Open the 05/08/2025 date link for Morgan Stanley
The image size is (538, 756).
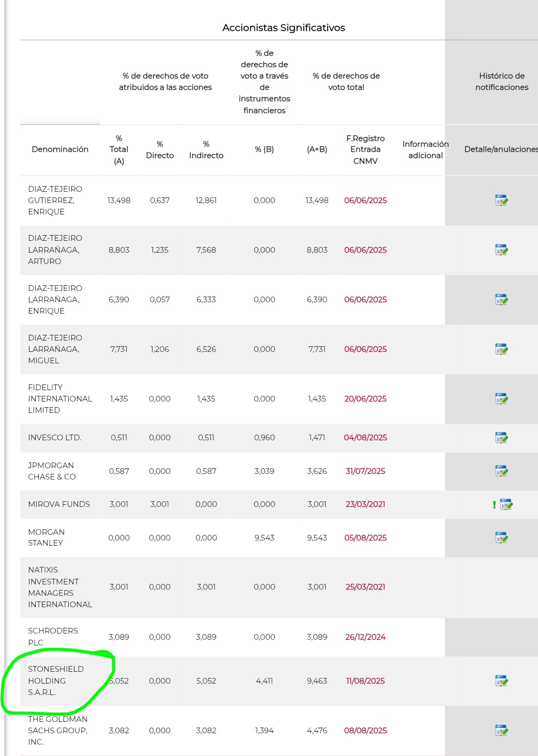365,538
